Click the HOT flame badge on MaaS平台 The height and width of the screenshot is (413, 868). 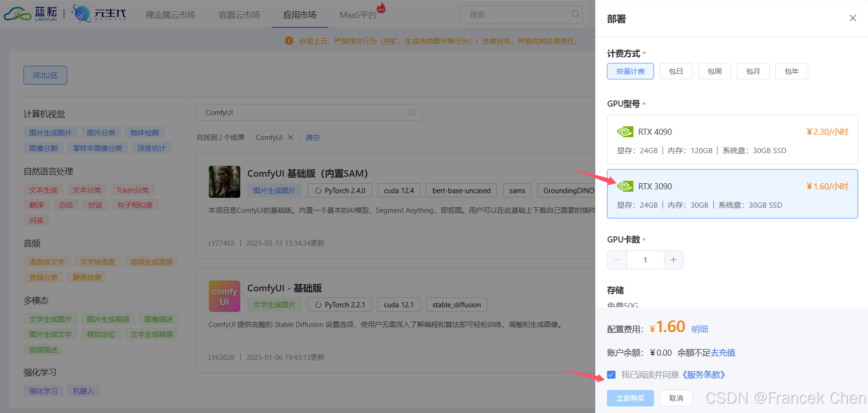pos(381,8)
